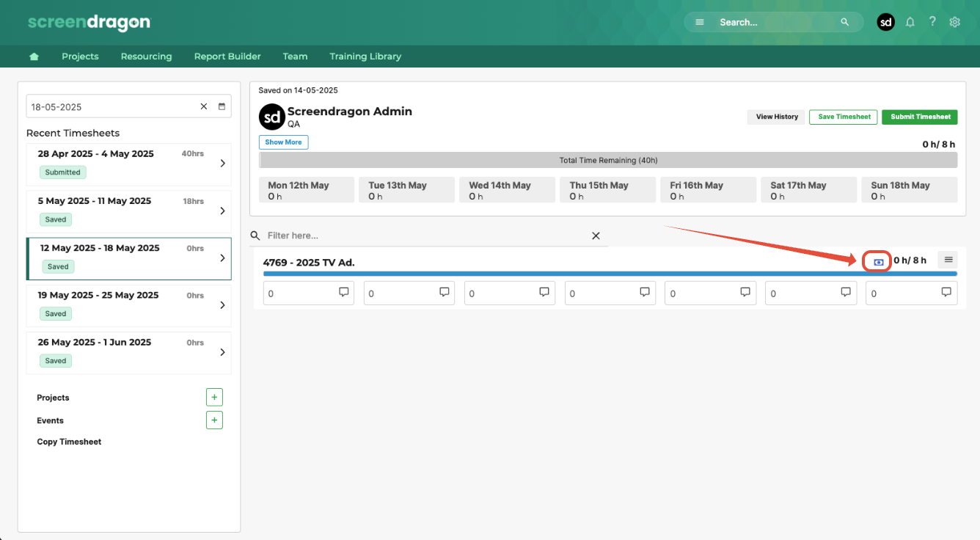980x540 pixels.
Task: Click the 18-05-2025 date input field
Action: click(x=128, y=106)
